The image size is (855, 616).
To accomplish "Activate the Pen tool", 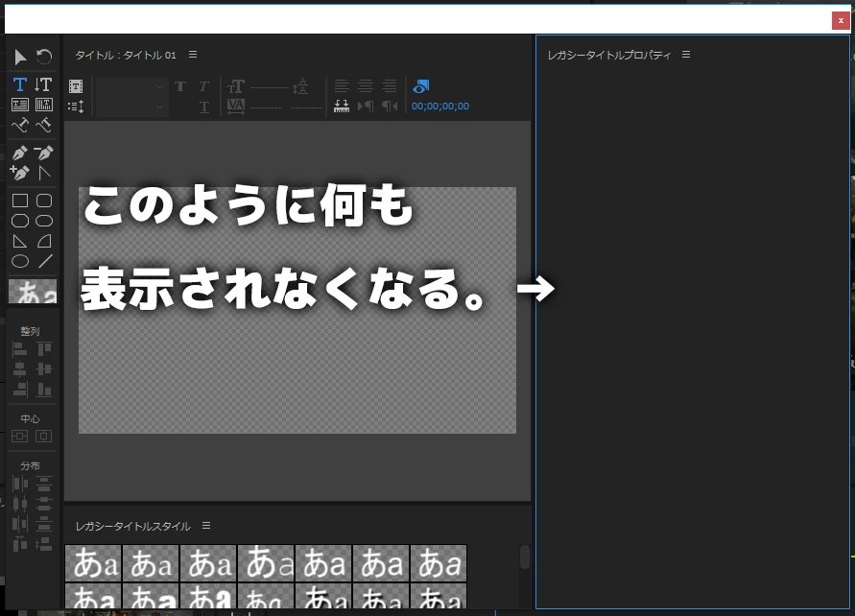I will tap(20, 154).
